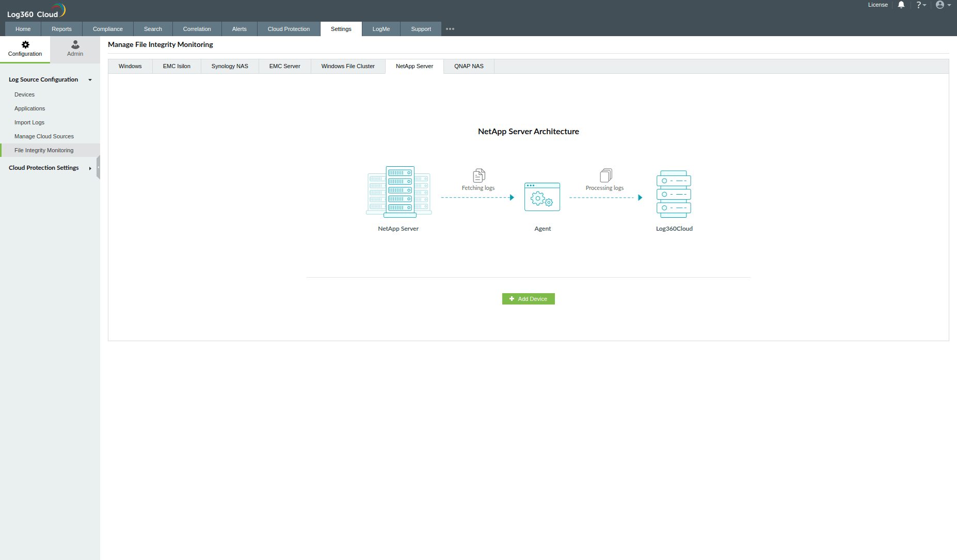Open the ellipsis for more navigation tabs
Image resolution: width=957 pixels, height=560 pixels.
(450, 29)
